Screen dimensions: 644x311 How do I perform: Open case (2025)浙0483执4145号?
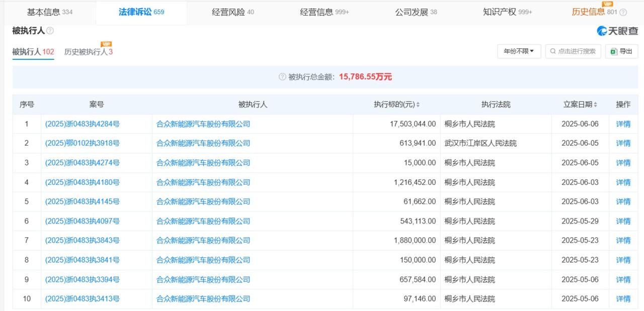coord(83,201)
